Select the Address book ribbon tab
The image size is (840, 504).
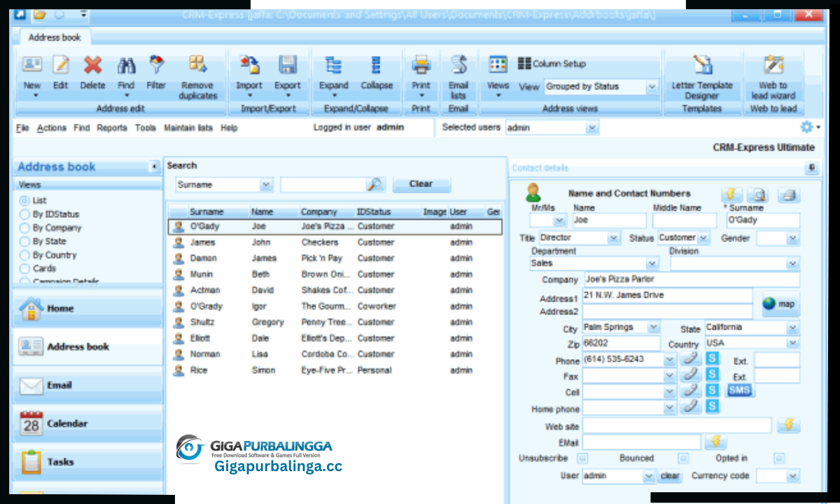coord(55,38)
